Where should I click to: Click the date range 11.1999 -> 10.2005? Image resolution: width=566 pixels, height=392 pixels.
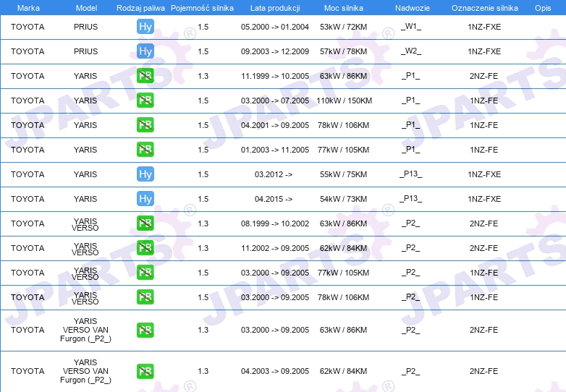275,76
